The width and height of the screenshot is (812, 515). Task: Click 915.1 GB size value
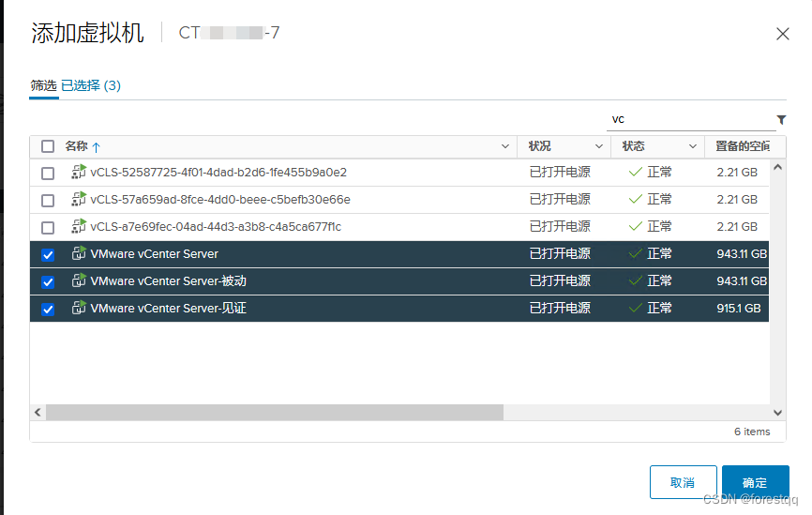point(739,309)
